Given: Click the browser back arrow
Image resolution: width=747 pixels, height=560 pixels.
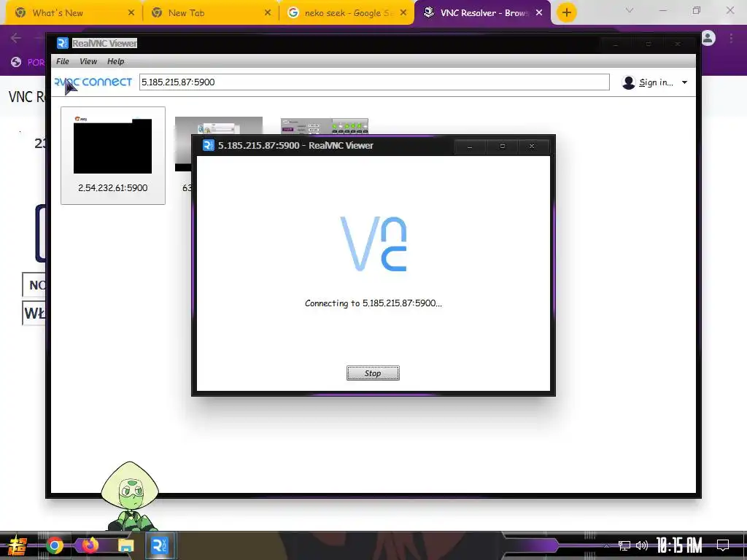Looking at the screenshot, I should 16,38.
